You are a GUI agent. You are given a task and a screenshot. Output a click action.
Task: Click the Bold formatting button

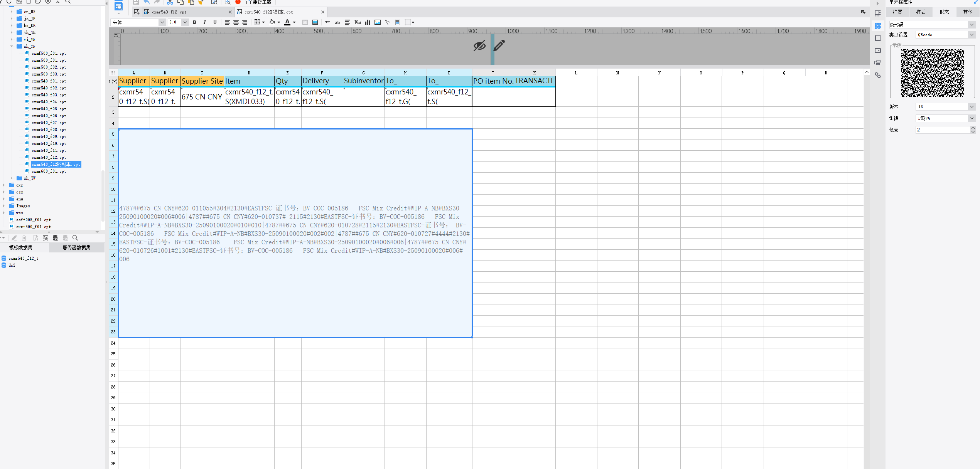click(x=194, y=22)
